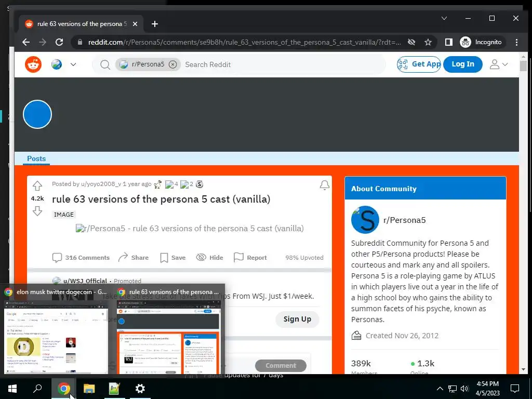Open the u/WSJ_Official promoted profile
The height and width of the screenshot is (399, 532).
coord(85,281)
